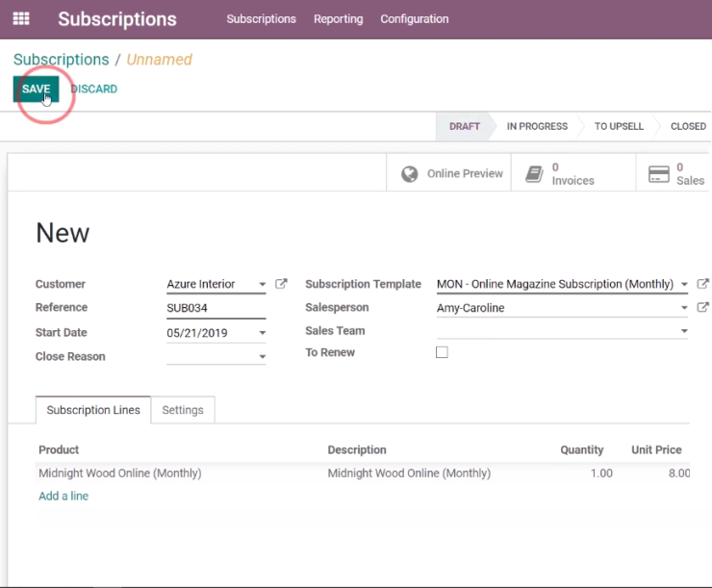
Task: Click Add a line link
Action: click(x=64, y=496)
